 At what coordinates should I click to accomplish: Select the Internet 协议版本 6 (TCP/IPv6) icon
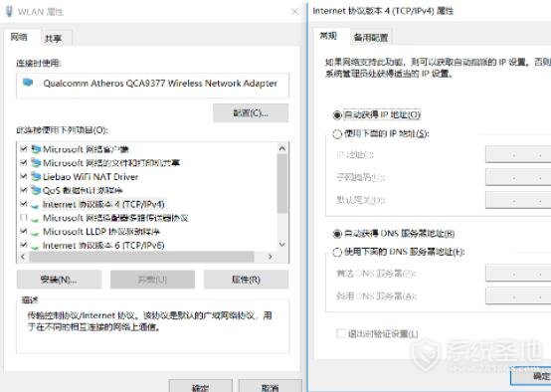click(35, 246)
